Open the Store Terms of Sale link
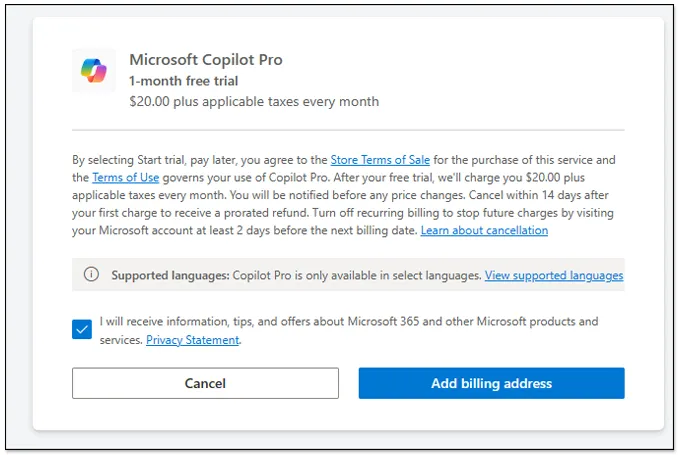Viewport: 679px width, 455px height. pos(380,160)
